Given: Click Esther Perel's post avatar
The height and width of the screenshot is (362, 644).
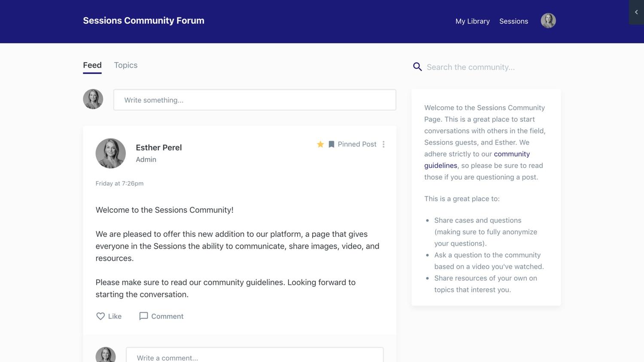Looking at the screenshot, I should [x=111, y=153].
